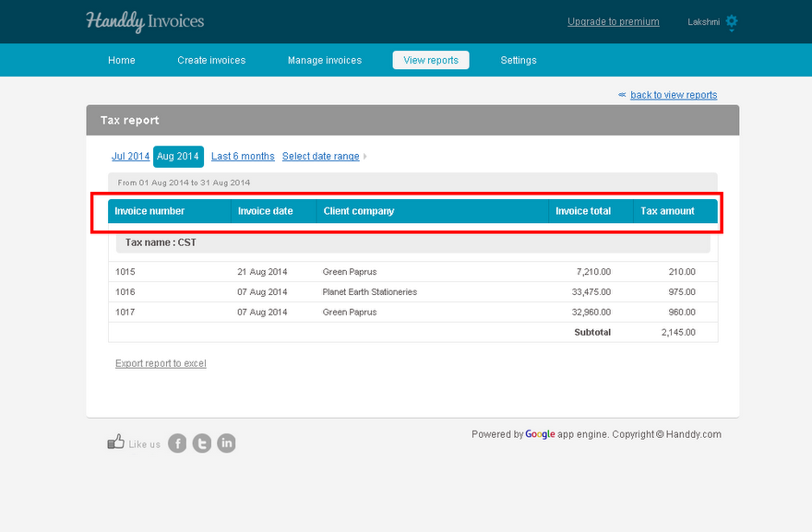This screenshot has width=812, height=532.
Task: Click the Google word in the footer
Action: point(540,434)
